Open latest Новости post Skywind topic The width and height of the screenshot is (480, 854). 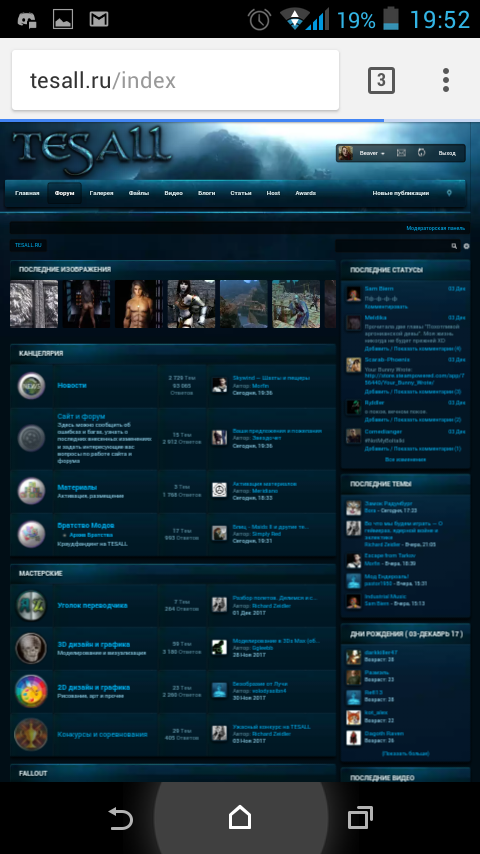tap(271, 377)
